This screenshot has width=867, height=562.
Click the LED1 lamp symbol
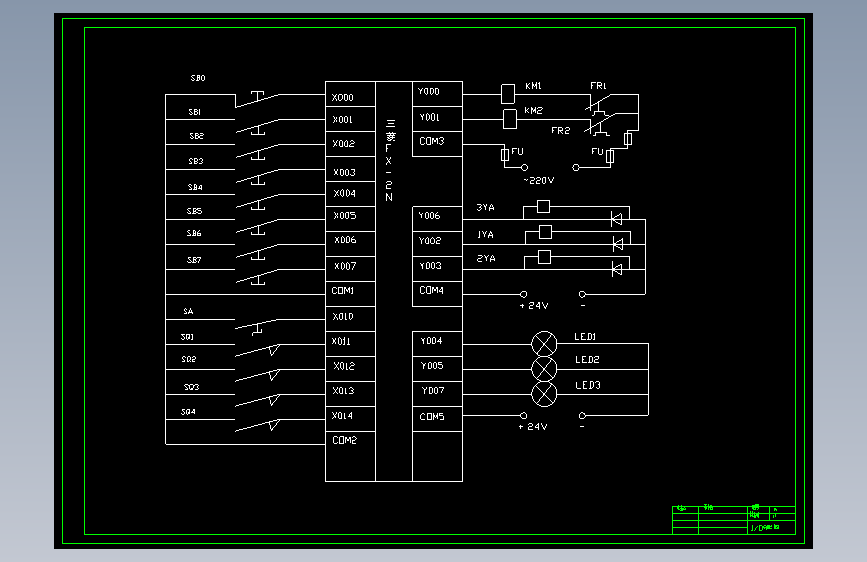click(x=544, y=344)
